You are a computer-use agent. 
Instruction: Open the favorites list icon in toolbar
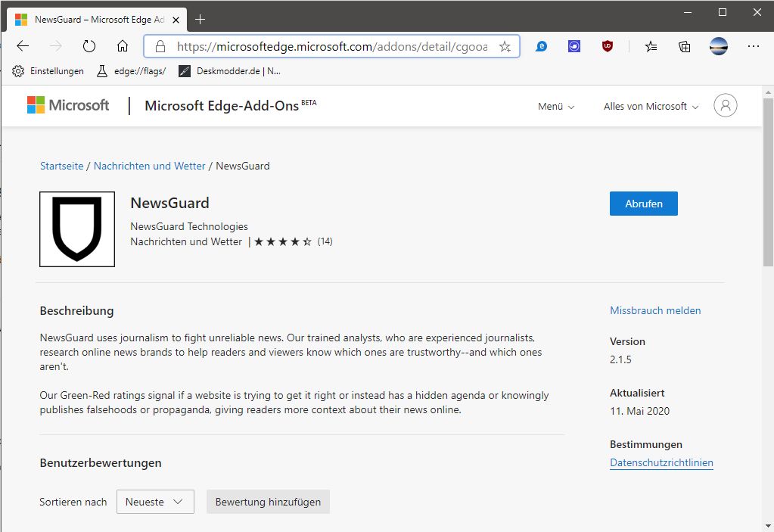[x=651, y=47]
